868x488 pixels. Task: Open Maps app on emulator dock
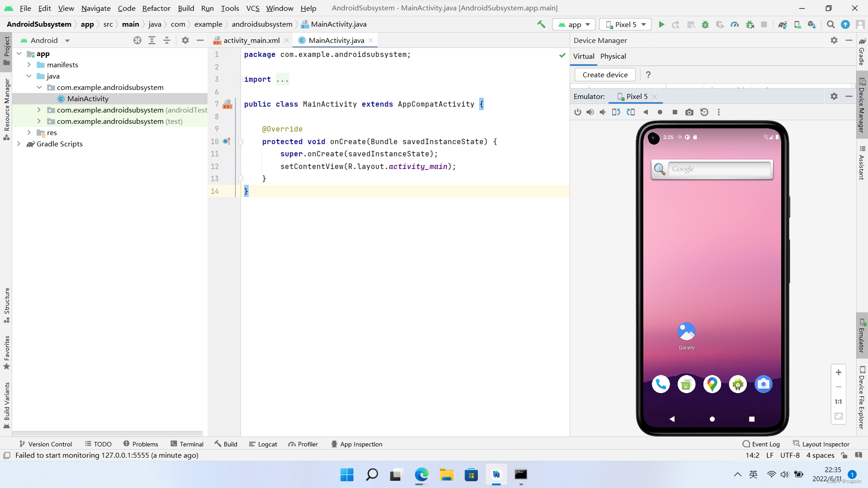coord(712,385)
